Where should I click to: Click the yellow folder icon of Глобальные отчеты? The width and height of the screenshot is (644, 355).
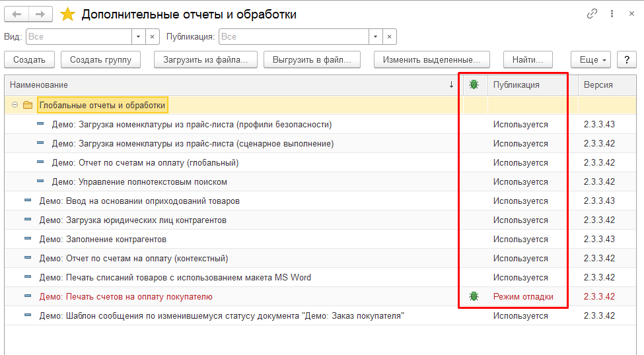pos(28,105)
